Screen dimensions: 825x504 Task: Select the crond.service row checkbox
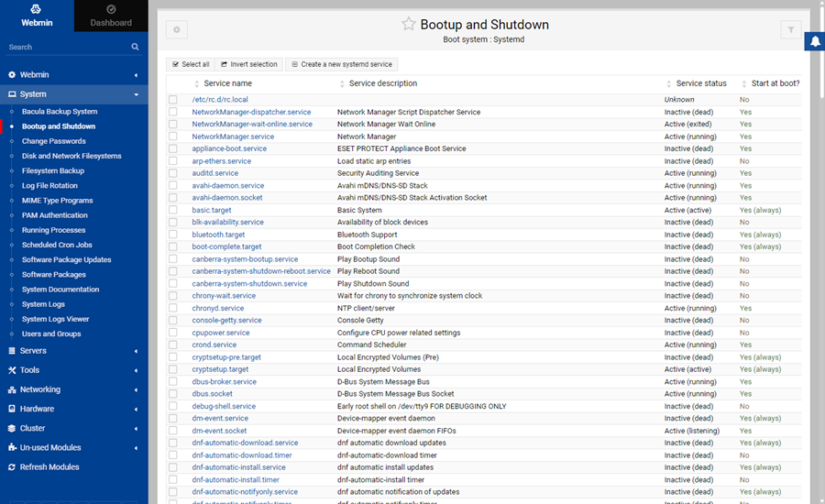[x=172, y=345]
